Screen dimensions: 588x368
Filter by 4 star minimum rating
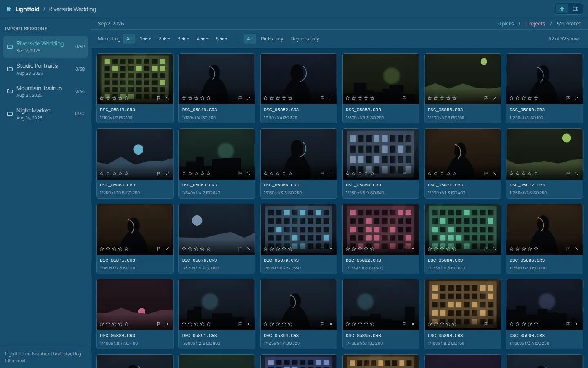click(x=203, y=39)
